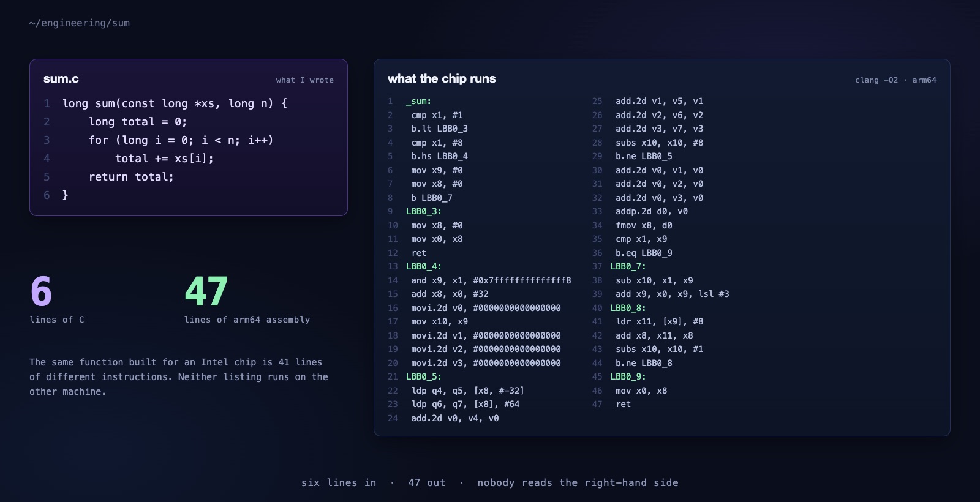This screenshot has height=502, width=980.
Task: Select the line "long total = 0;"
Action: coord(138,122)
